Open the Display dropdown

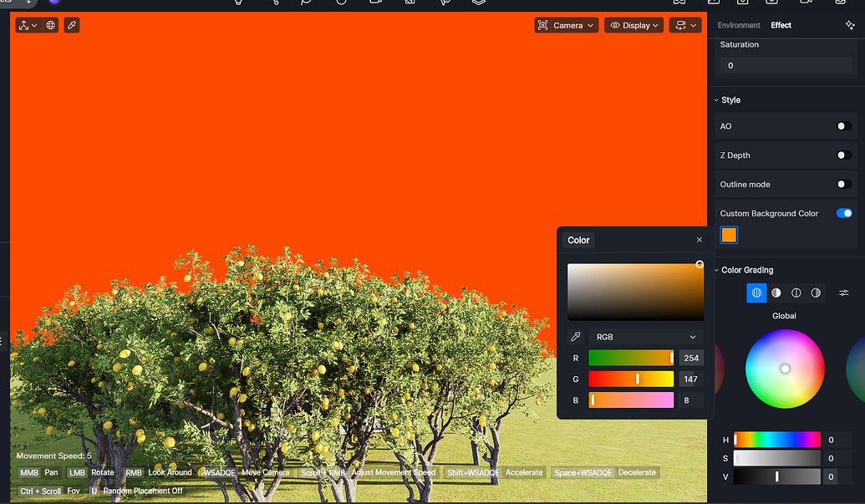[633, 25]
